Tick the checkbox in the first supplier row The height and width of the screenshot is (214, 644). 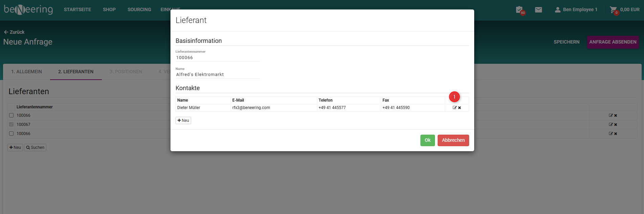11,115
